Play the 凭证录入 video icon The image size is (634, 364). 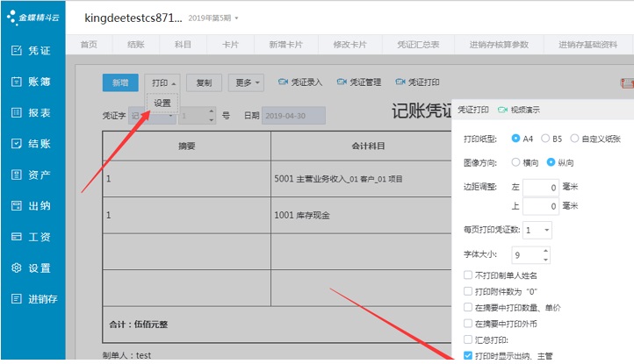click(x=283, y=82)
